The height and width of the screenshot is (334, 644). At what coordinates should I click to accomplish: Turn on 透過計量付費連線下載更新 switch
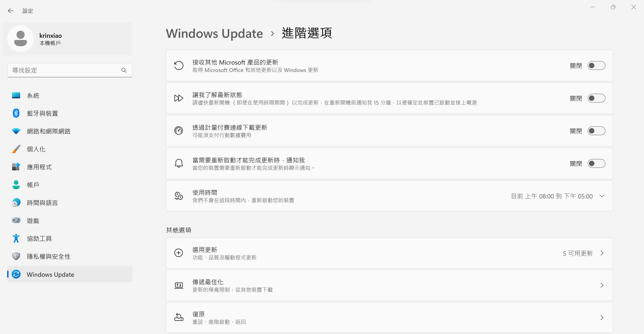[x=597, y=131]
